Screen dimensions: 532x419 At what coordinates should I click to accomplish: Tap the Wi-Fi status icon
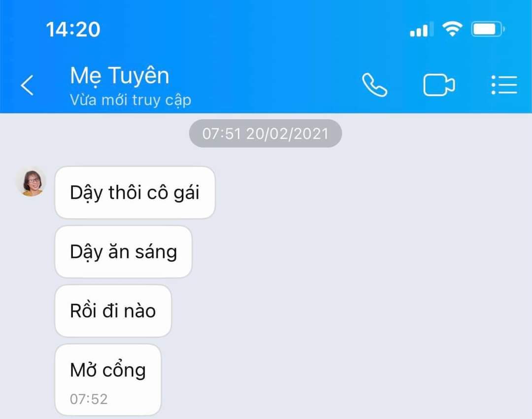point(452,29)
